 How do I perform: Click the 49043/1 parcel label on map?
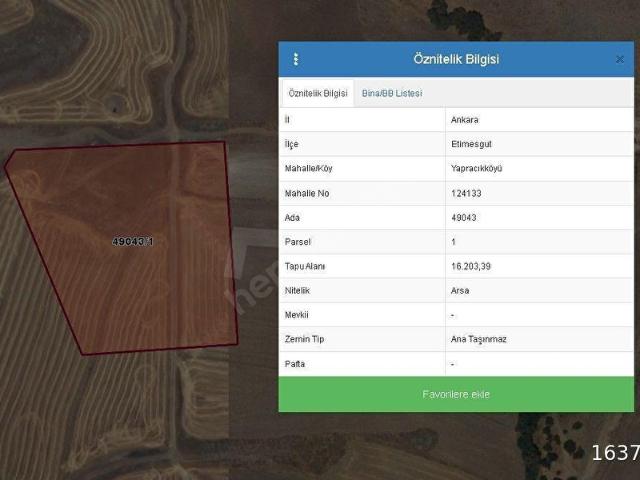[132, 242]
